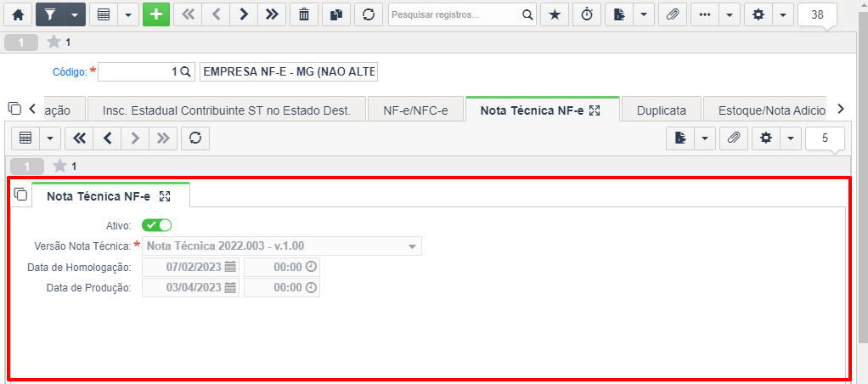Toggle the Ativo switch
The height and width of the screenshot is (384, 868).
click(156, 225)
